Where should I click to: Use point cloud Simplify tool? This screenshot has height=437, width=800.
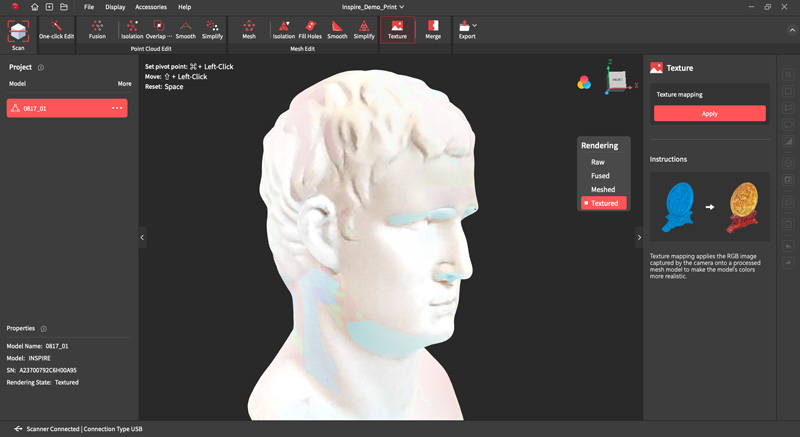[212, 30]
